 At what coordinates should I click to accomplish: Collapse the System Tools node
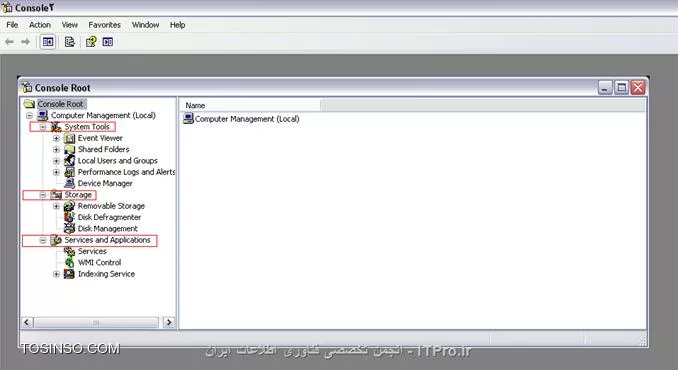(43, 127)
